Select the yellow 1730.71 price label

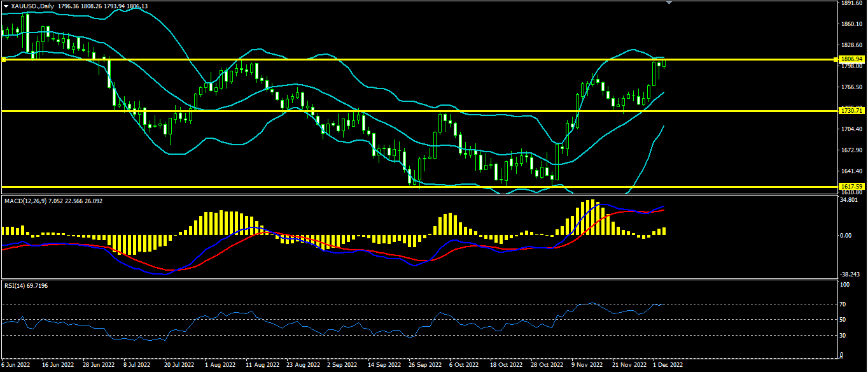click(851, 111)
